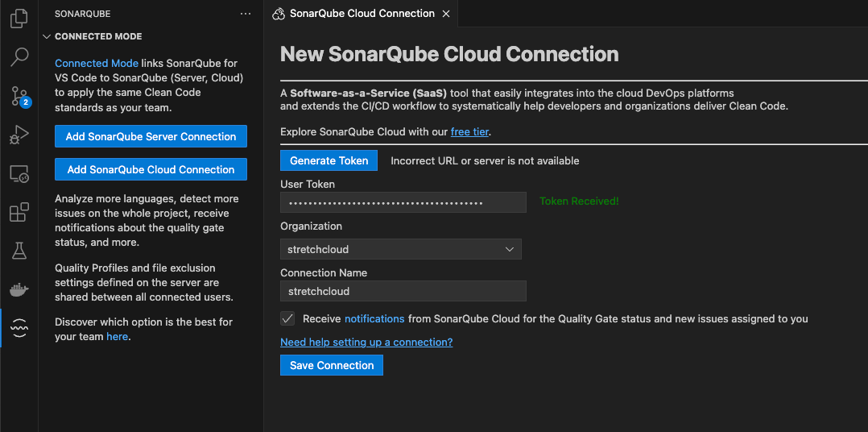Open the Run and Debug view
Screen dimensions: 868x432
coord(19,135)
